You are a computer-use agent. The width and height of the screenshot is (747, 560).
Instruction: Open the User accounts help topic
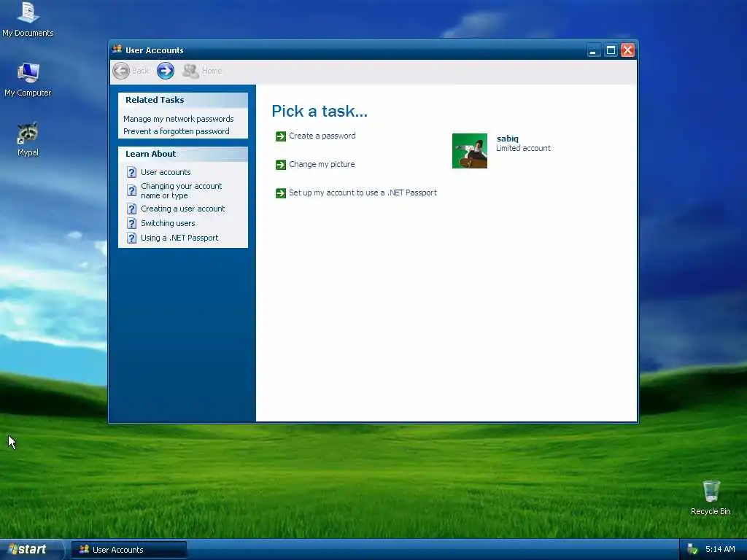click(x=166, y=172)
